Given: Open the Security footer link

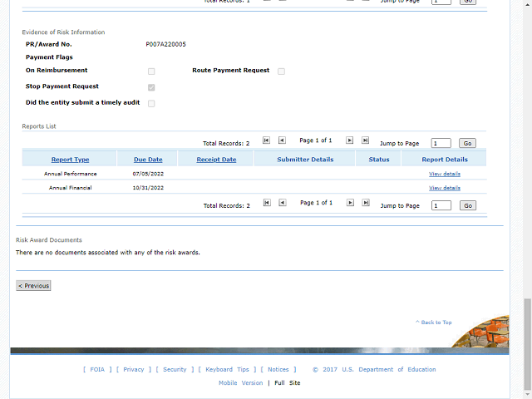Looking at the screenshot, I should point(175,369).
